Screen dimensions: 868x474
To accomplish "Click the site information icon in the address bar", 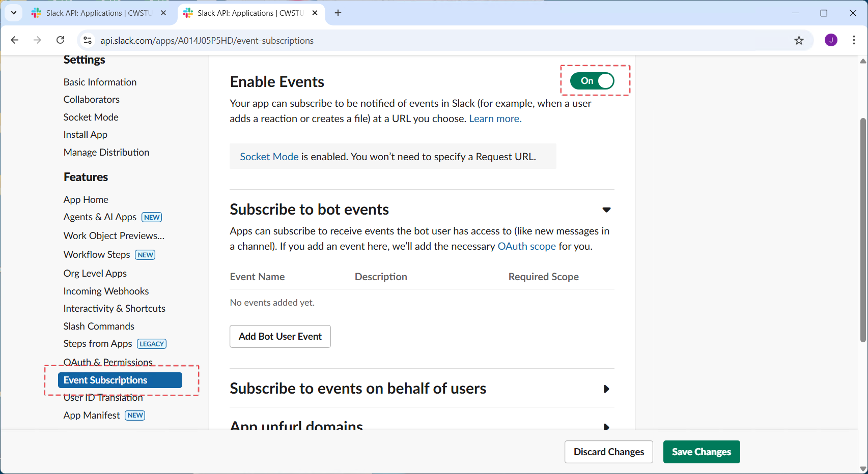I will coord(88,40).
